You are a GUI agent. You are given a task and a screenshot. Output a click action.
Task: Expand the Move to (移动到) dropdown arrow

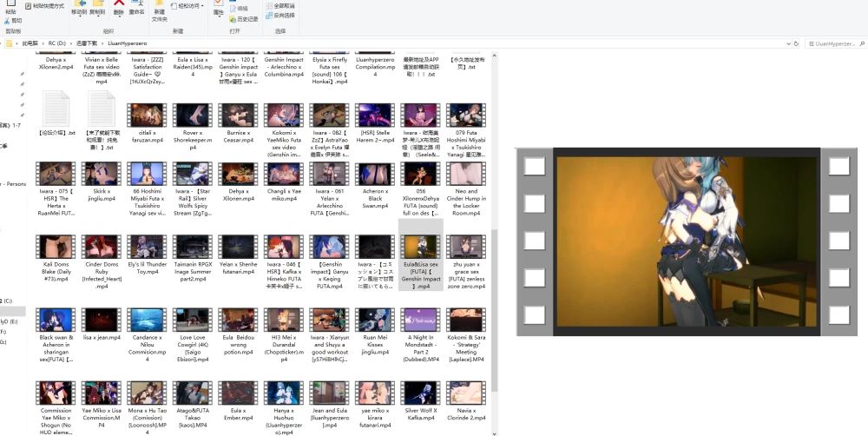[80, 16]
